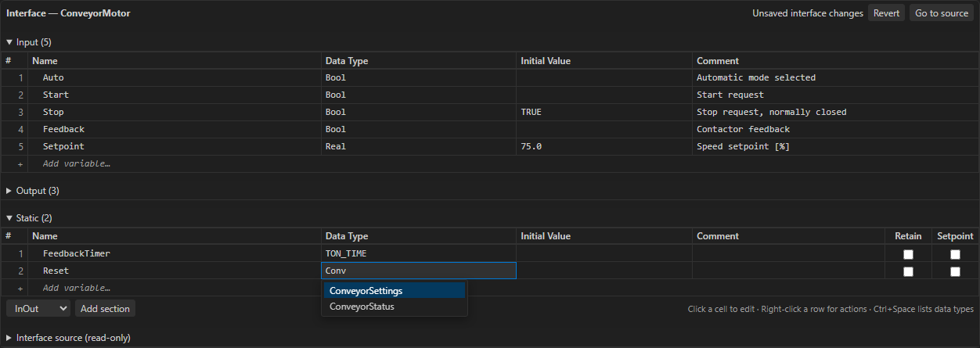This screenshot has width=980, height=348.
Task: Select the Setpoint variable name cell
Action: click(x=175, y=146)
